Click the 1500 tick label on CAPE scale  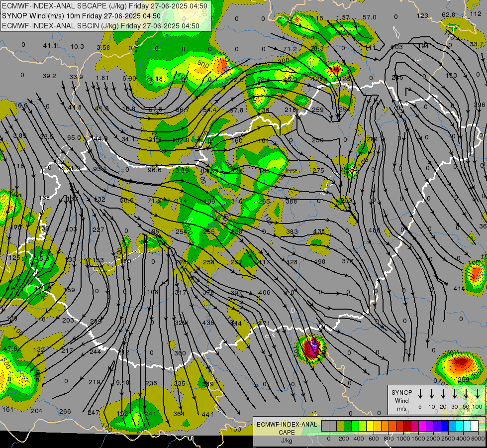[x=418, y=439]
